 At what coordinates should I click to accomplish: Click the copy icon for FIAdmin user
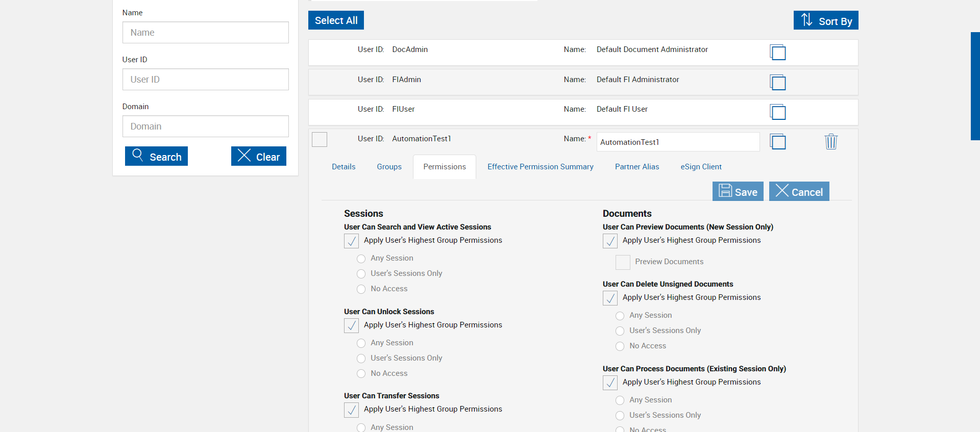click(x=777, y=82)
